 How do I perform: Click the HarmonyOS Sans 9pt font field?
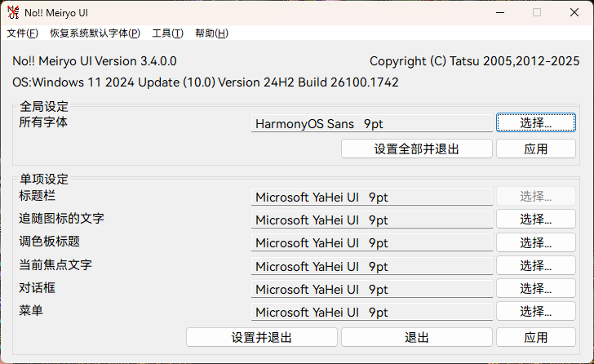point(372,123)
